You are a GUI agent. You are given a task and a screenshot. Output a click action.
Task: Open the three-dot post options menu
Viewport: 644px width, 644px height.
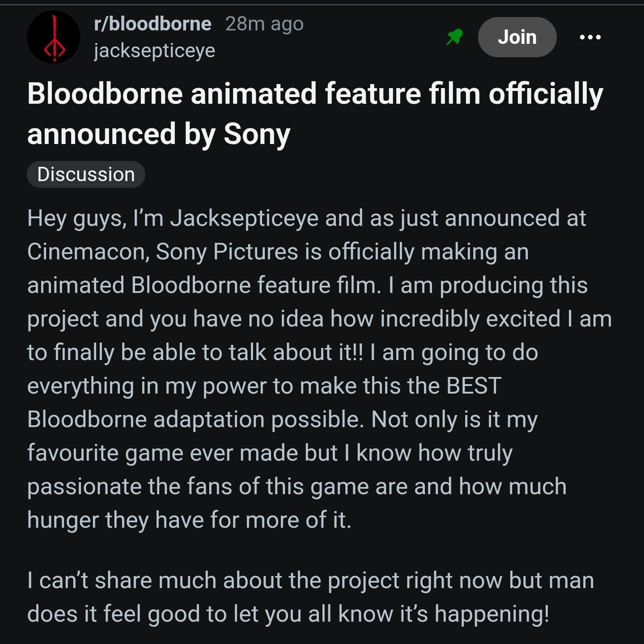590,37
